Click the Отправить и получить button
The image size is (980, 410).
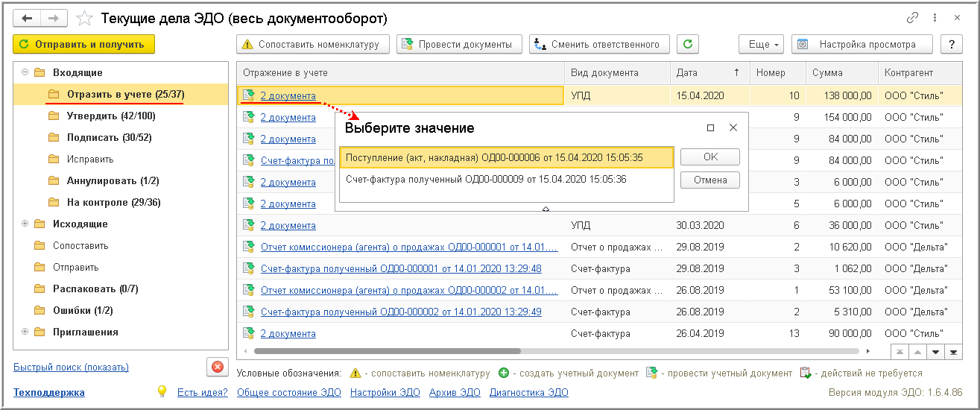(83, 44)
